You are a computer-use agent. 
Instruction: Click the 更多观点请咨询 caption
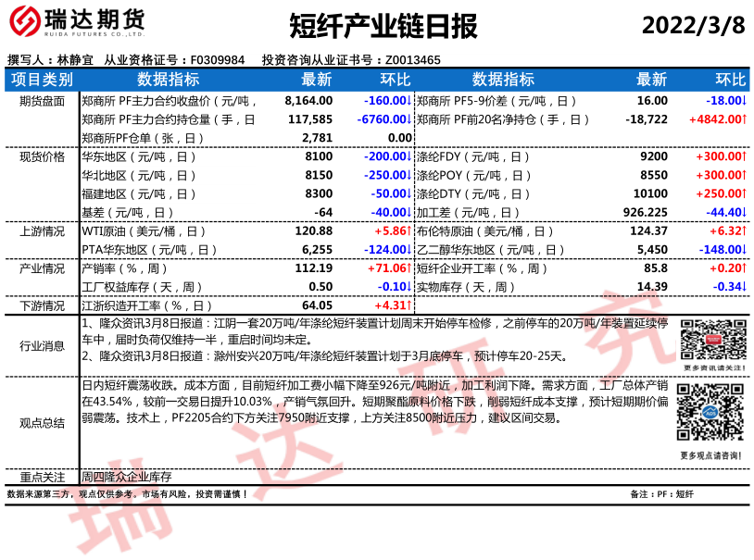710,455
